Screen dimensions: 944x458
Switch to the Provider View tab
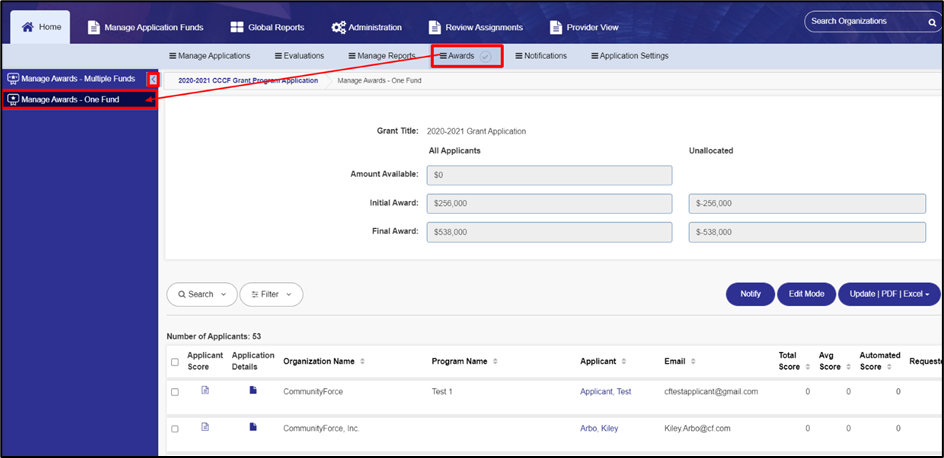[584, 28]
